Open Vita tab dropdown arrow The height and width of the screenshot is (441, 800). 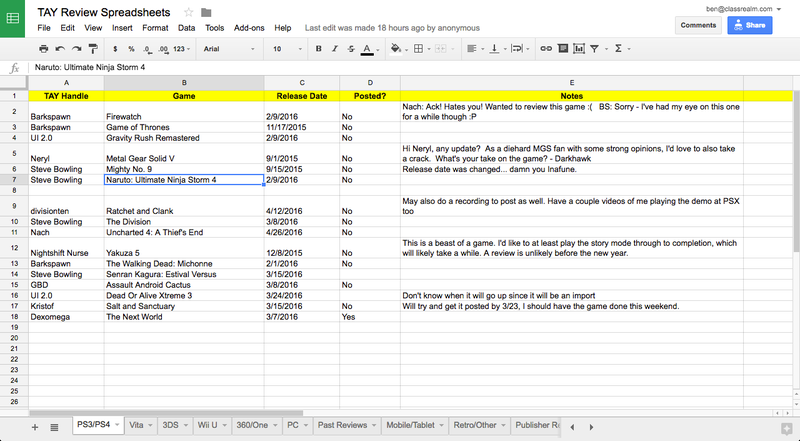click(x=151, y=425)
